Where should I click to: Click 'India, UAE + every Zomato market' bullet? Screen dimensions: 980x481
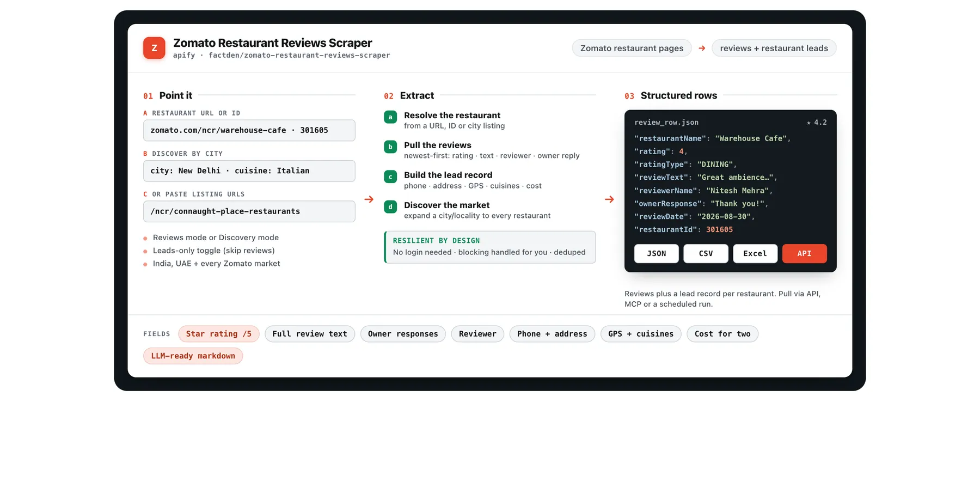[x=217, y=264]
